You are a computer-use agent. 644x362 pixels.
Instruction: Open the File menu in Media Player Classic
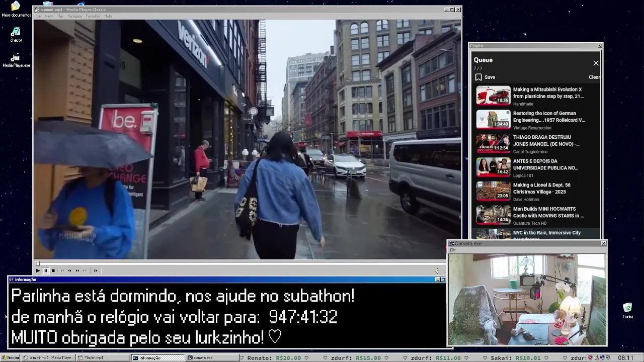coord(38,16)
